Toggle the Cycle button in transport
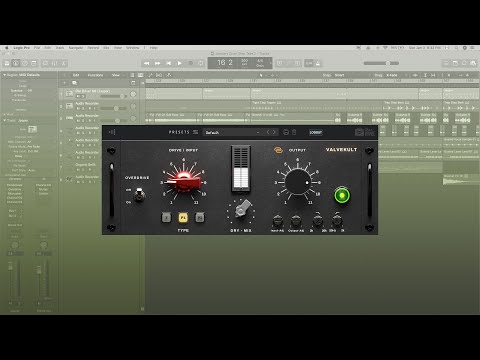Screen dimensions: 480x360 (201, 63)
